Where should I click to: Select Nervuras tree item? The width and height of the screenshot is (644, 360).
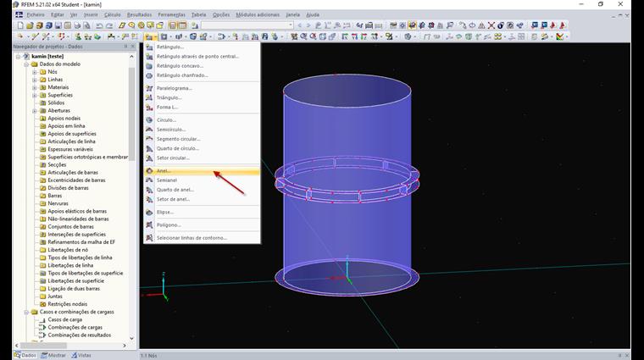coord(58,203)
